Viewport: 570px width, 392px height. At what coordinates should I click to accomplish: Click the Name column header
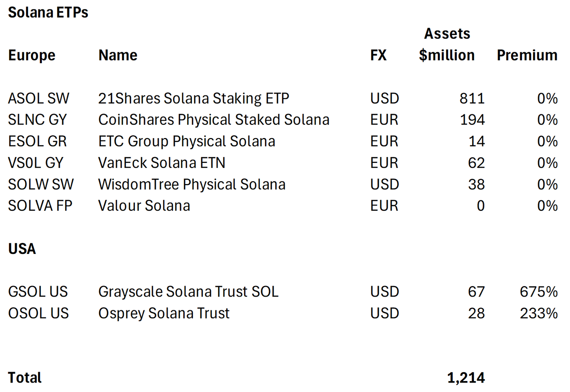pyautogui.click(x=118, y=56)
